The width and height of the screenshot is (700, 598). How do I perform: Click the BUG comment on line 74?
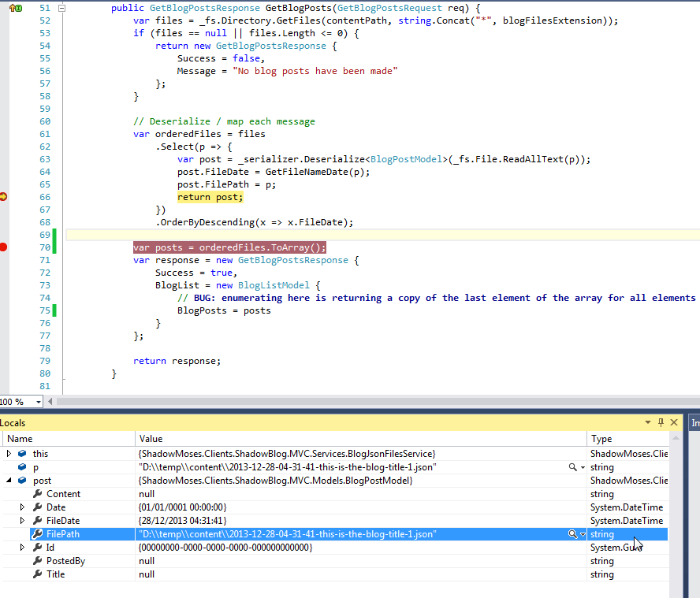click(x=436, y=298)
